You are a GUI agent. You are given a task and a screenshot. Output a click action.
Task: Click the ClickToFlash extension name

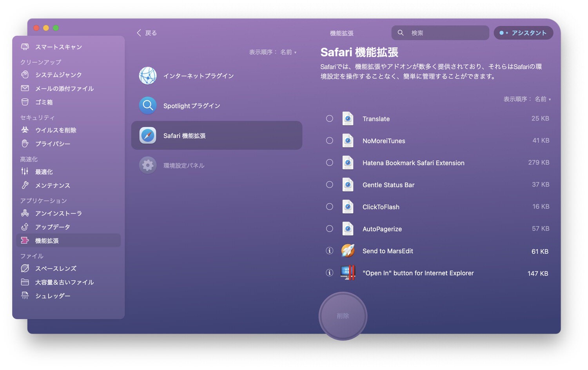click(x=381, y=207)
